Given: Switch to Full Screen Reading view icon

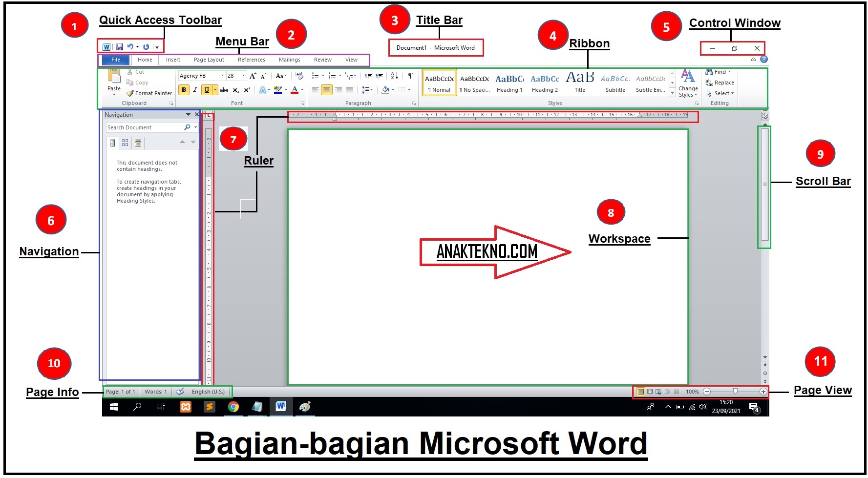Looking at the screenshot, I should coord(650,392).
